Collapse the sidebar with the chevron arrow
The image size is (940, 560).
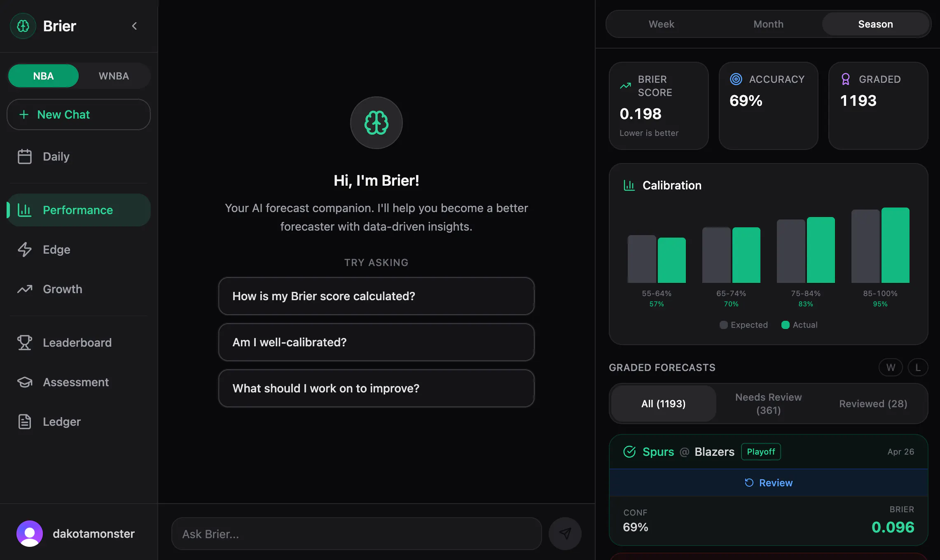[x=134, y=26]
